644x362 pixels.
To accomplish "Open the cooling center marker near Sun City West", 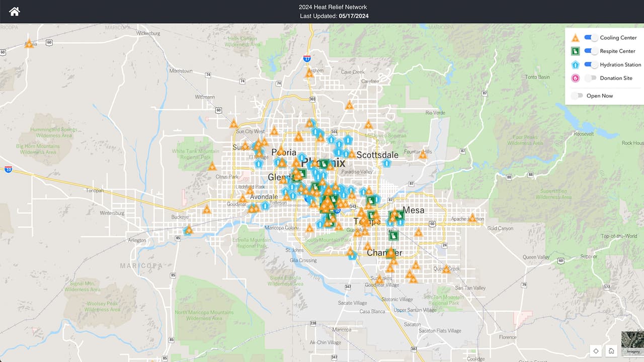I will [x=234, y=124].
